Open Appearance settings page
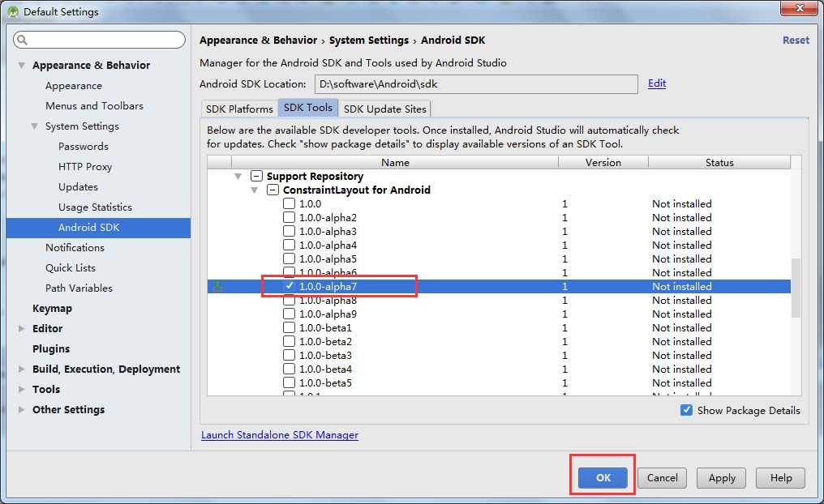 coord(74,86)
